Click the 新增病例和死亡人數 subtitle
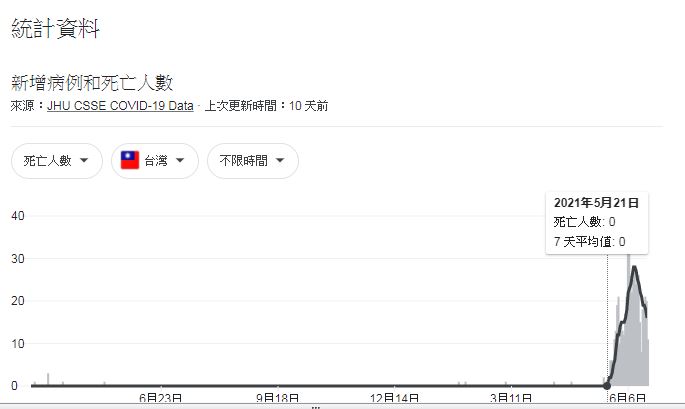Image resolution: width=685 pixels, height=409 pixels. tap(92, 83)
